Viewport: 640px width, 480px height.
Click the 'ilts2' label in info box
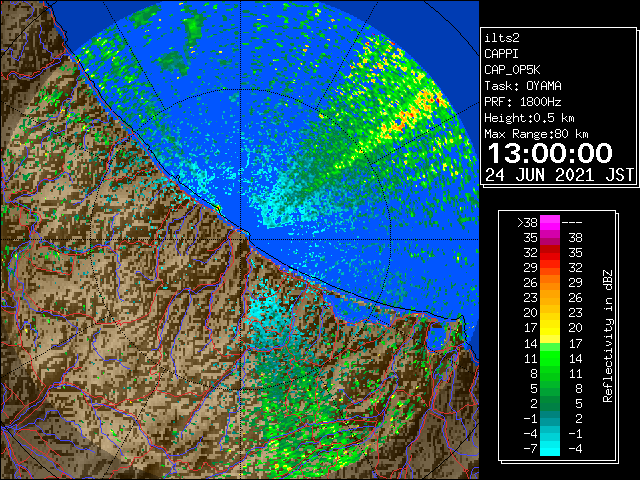tap(502, 38)
